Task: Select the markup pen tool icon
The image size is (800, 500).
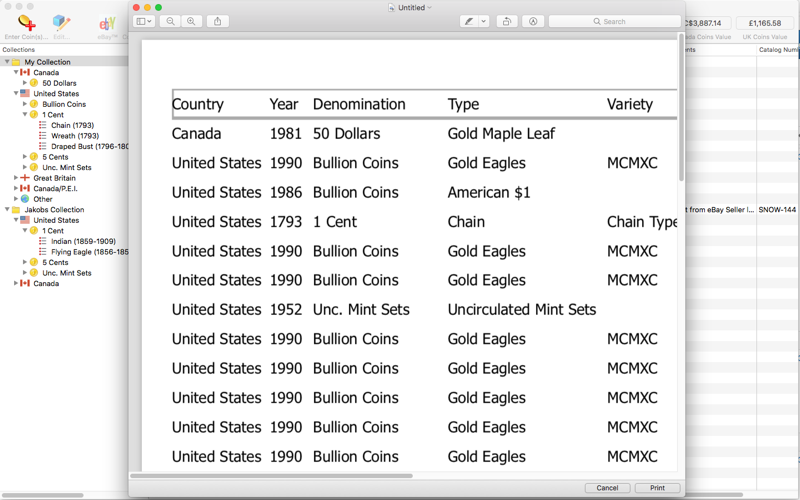Action: pos(469,21)
